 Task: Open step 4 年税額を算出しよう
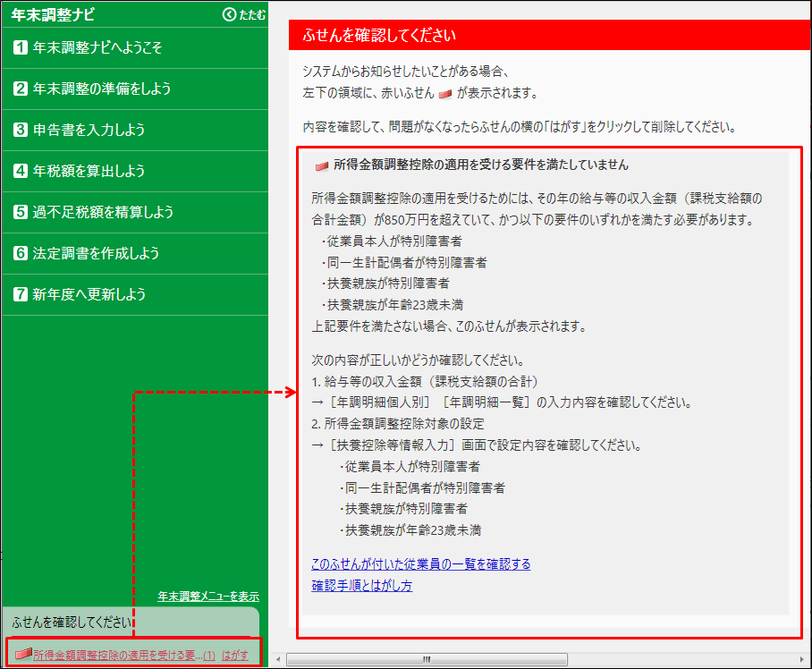click(135, 171)
